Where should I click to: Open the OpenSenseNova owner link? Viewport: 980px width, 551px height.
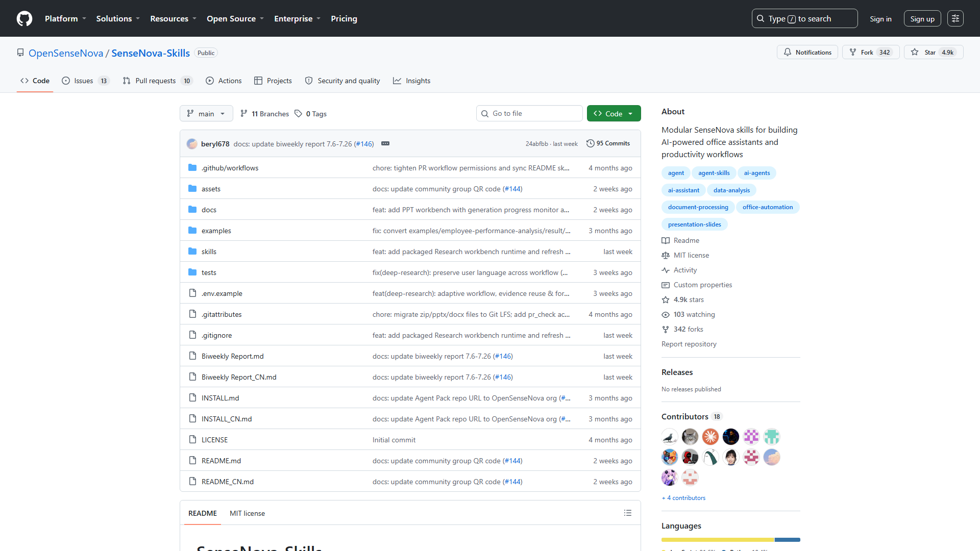[66, 53]
